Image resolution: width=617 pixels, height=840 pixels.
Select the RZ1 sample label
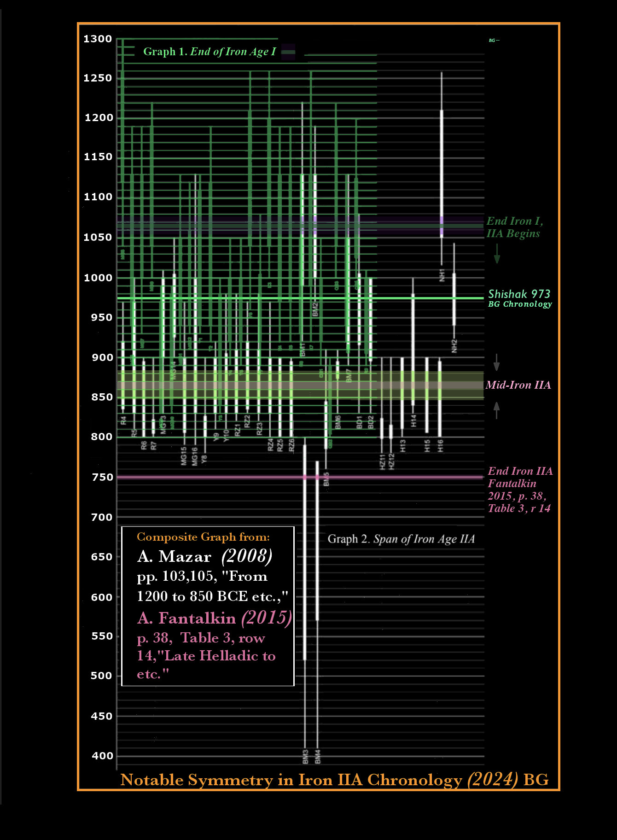pos(238,430)
